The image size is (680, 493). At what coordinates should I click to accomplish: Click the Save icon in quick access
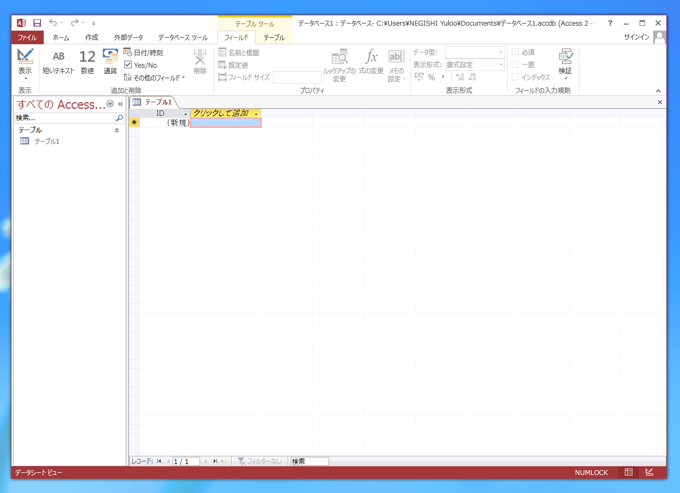37,23
